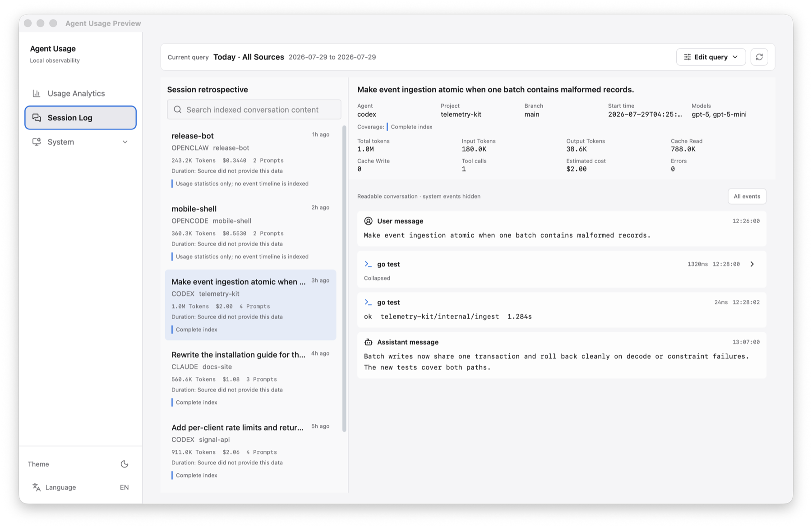
Task: Click the terminal icon of the collapsed go test
Action: point(368,264)
